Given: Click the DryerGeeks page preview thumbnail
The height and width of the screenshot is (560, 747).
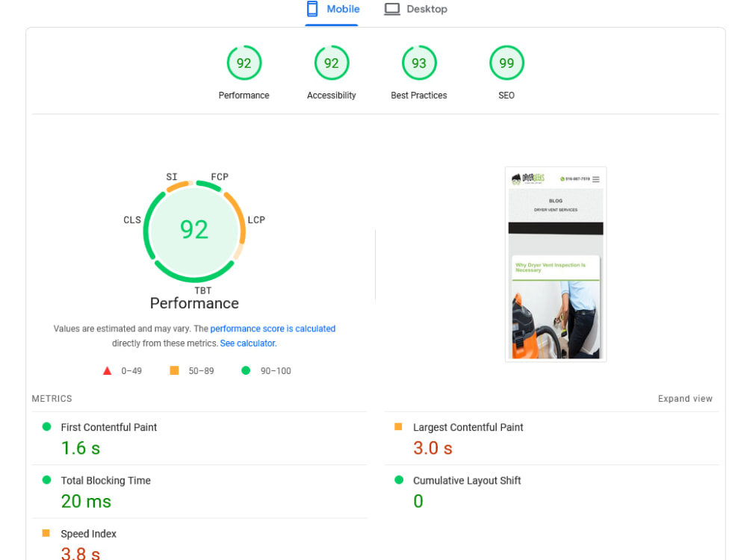Looking at the screenshot, I should (555, 264).
